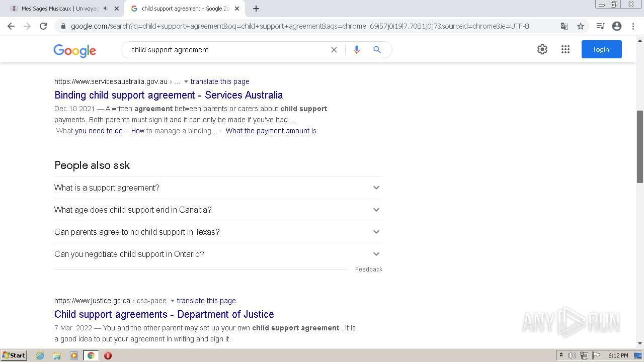Open the translate page icon in address bar
The height and width of the screenshot is (362, 644).
tap(565, 26)
